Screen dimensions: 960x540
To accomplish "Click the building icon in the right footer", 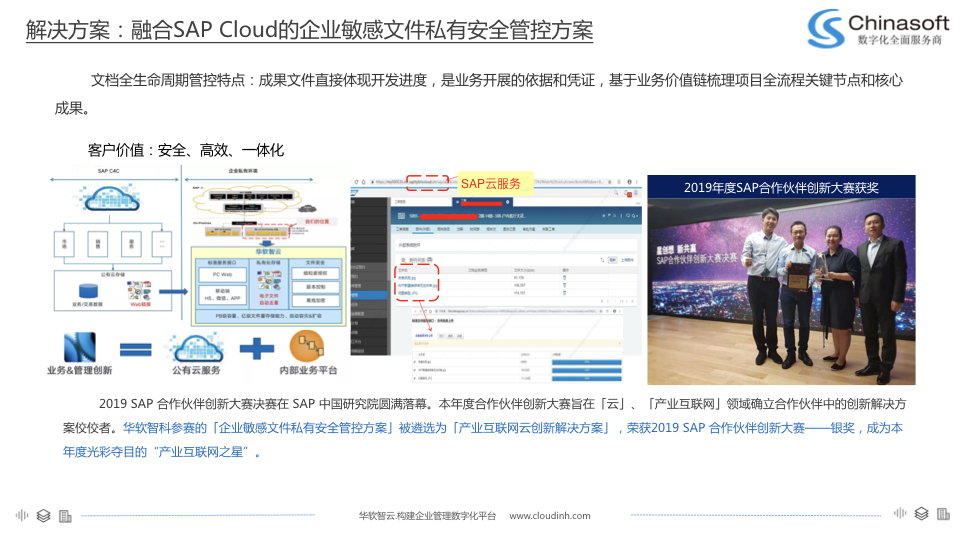I will pyautogui.click(x=943, y=514).
